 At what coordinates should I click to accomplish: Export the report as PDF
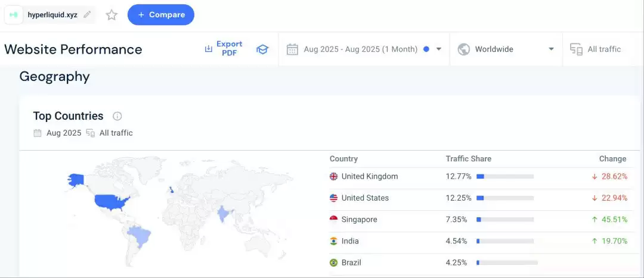tap(224, 49)
